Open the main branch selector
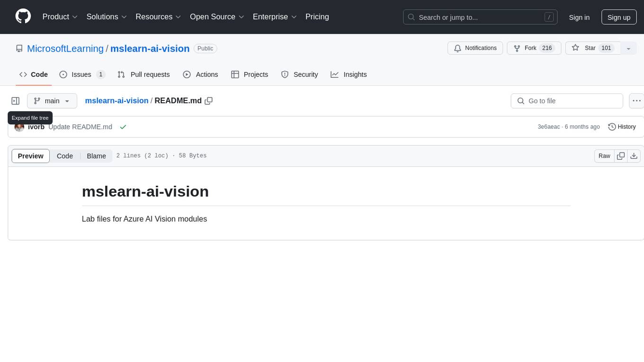This screenshot has height=362, width=644. [52, 101]
